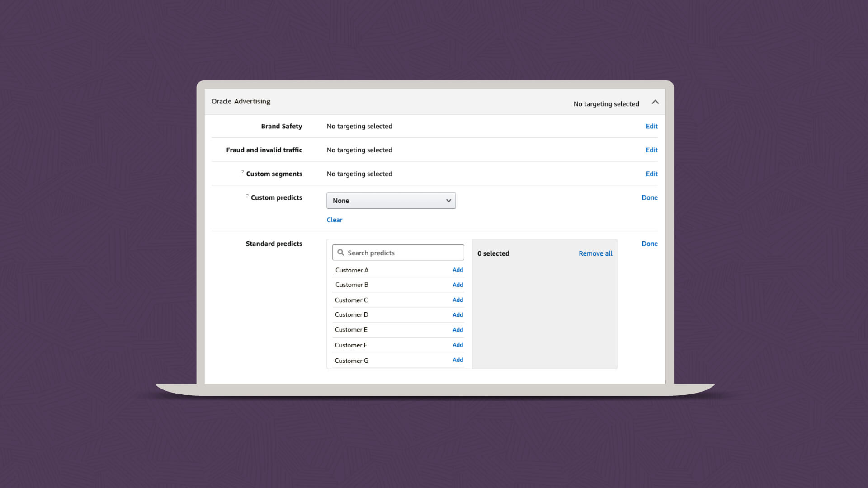
Task: Select Customer C list row
Action: 351,300
